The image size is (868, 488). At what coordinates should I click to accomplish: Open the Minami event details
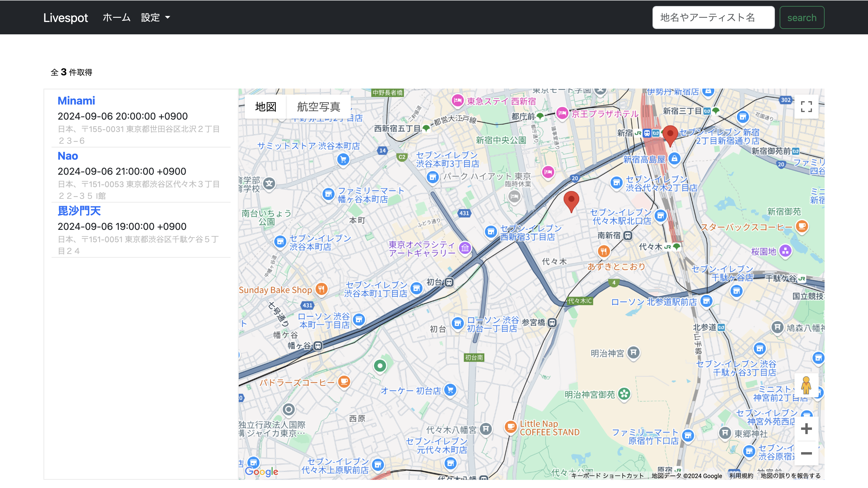[76, 100]
